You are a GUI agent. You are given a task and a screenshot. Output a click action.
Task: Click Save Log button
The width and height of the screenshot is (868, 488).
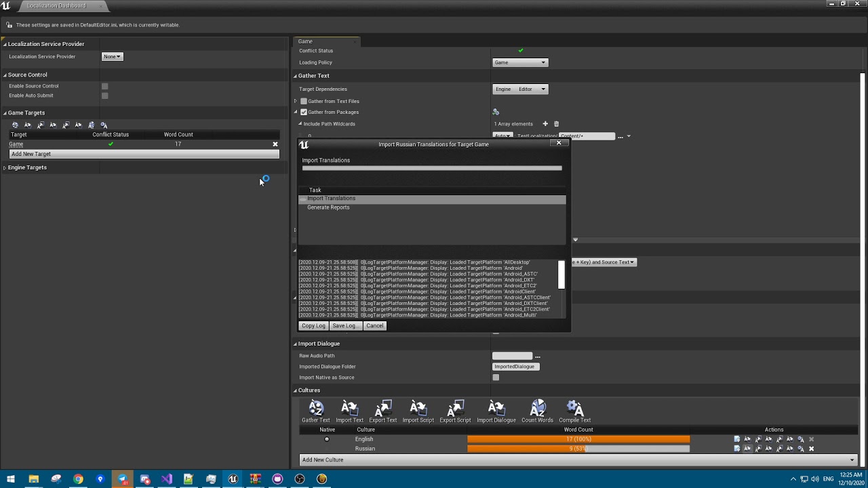[345, 326]
